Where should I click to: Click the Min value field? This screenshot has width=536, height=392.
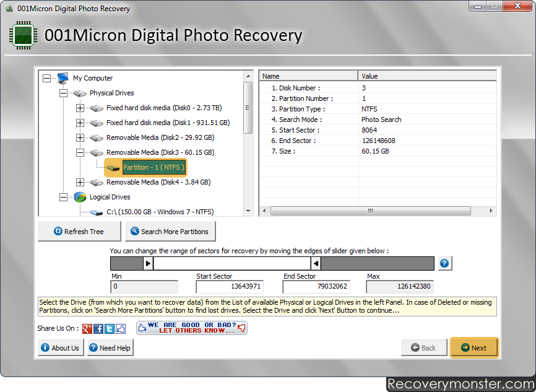144,287
